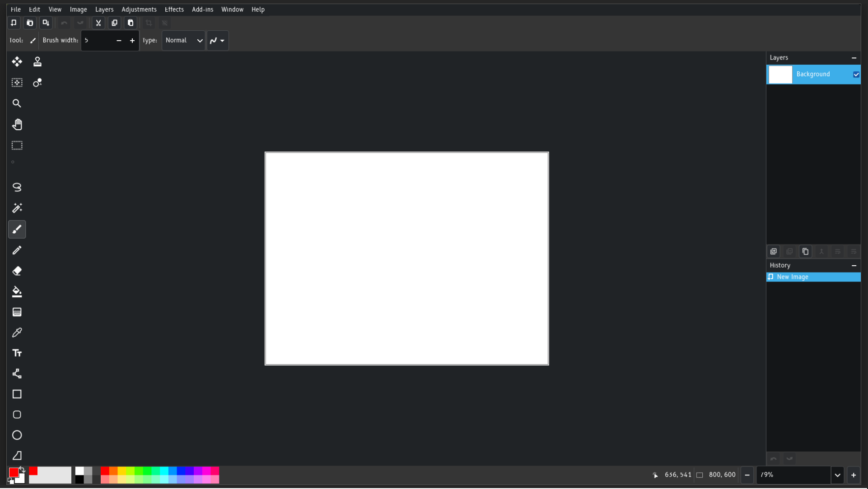
Task: Increase brush width with plus button
Action: tap(132, 41)
